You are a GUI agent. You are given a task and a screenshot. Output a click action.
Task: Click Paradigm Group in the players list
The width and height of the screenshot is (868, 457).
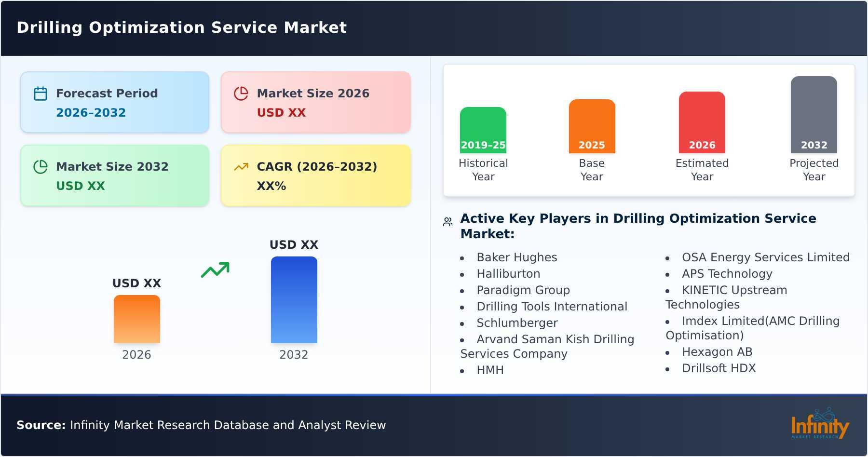tap(523, 290)
